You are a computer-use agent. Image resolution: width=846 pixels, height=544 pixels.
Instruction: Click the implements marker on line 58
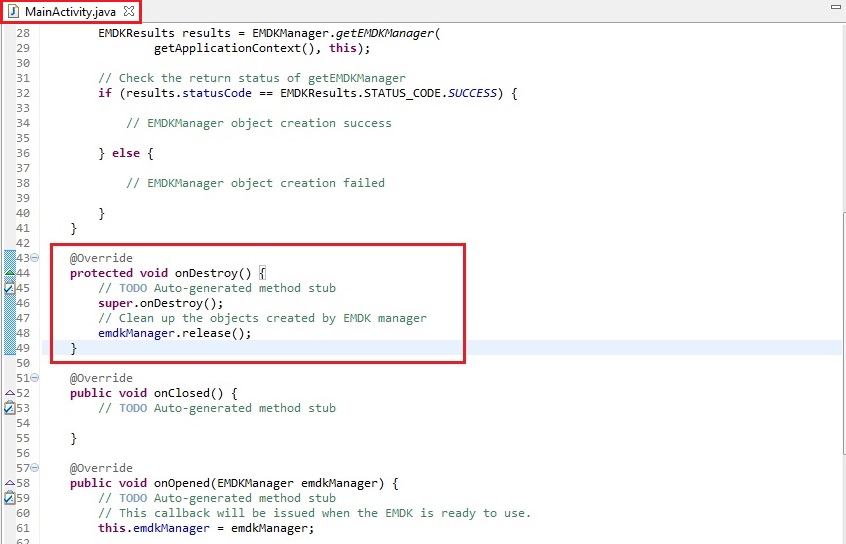pyautogui.click(x=10, y=483)
